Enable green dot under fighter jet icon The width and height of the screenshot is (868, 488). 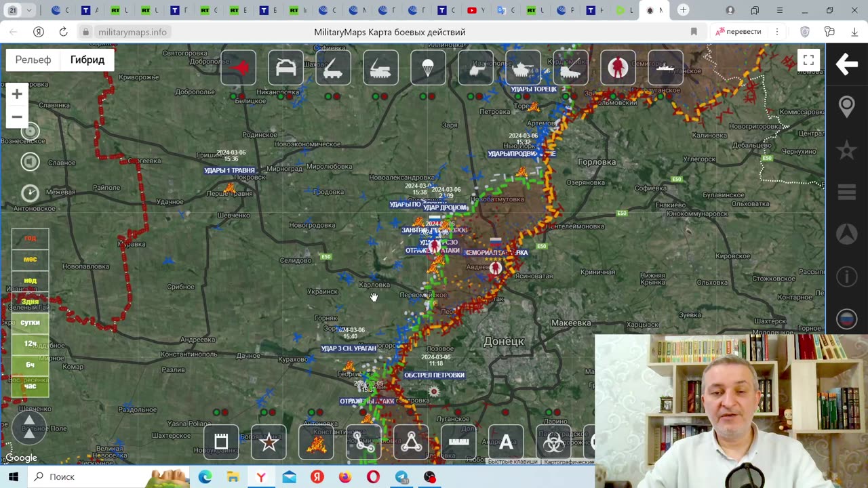pyautogui.click(x=234, y=96)
